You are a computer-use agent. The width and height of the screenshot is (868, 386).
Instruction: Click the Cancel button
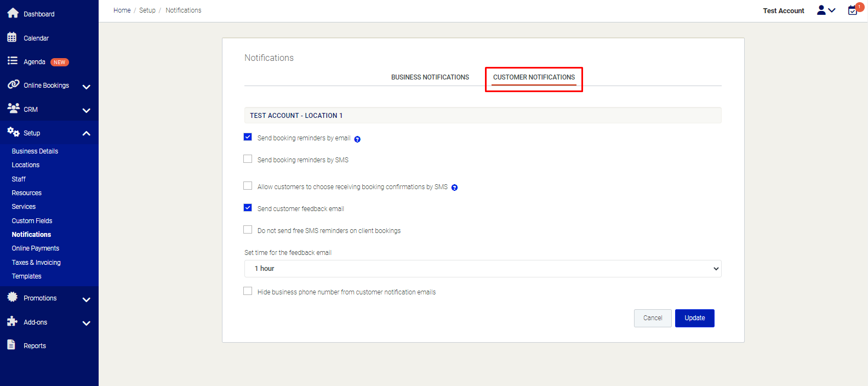[x=653, y=318]
